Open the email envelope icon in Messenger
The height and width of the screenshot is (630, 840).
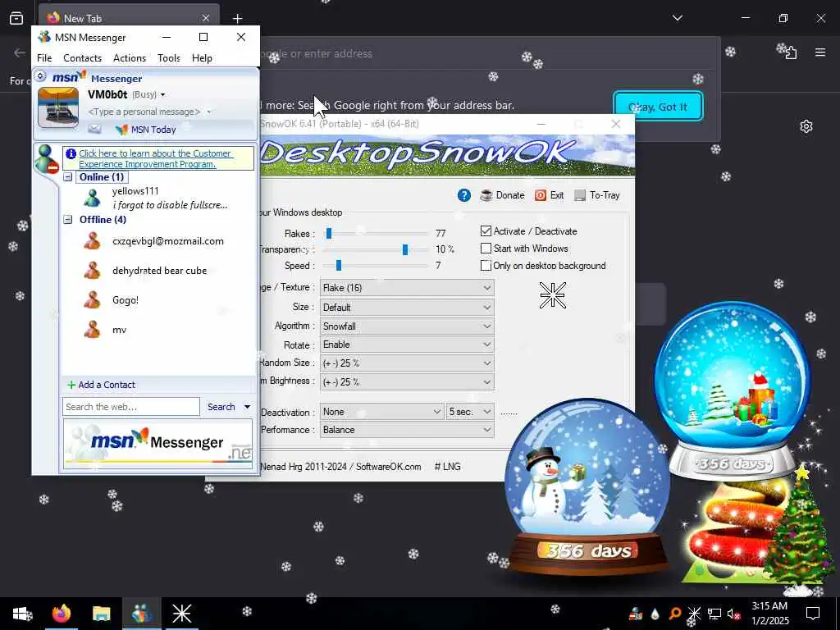(95, 129)
